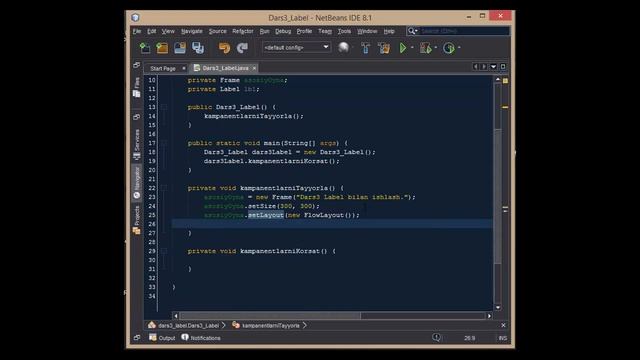This screenshot has width=640, height=360.
Task: Click the yellow warning marker in error stripe
Action: [x=505, y=107]
